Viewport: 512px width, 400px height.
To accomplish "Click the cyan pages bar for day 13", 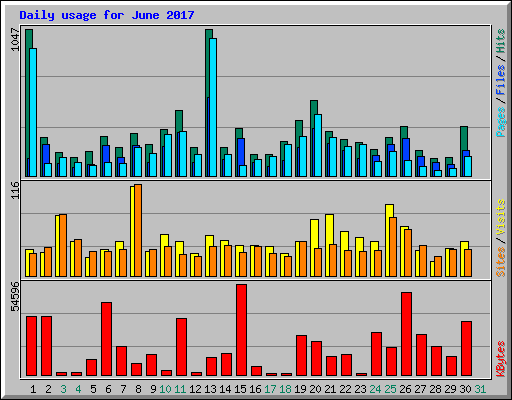I will pos(213,107).
